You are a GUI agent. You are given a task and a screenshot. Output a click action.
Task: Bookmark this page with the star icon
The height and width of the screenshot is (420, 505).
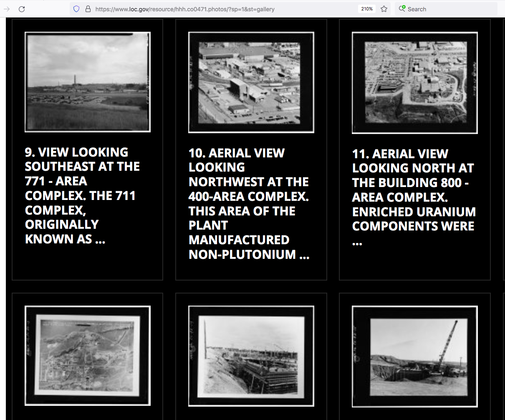[384, 9]
